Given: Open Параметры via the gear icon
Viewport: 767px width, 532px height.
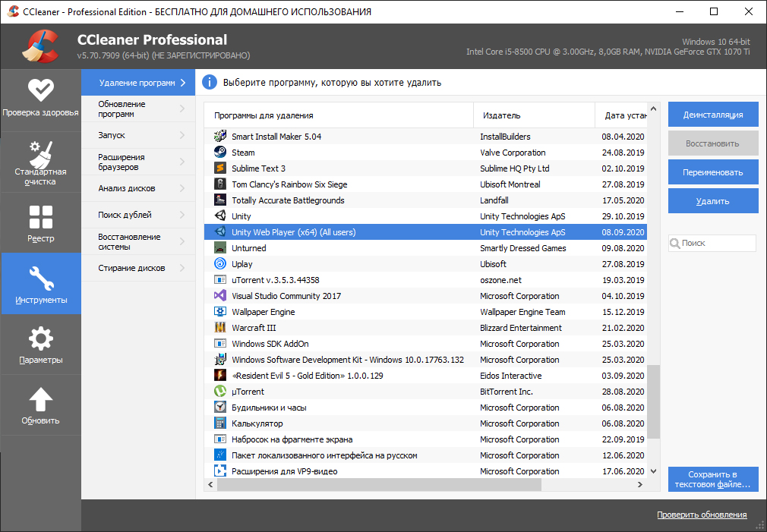Looking at the screenshot, I should (x=40, y=336).
